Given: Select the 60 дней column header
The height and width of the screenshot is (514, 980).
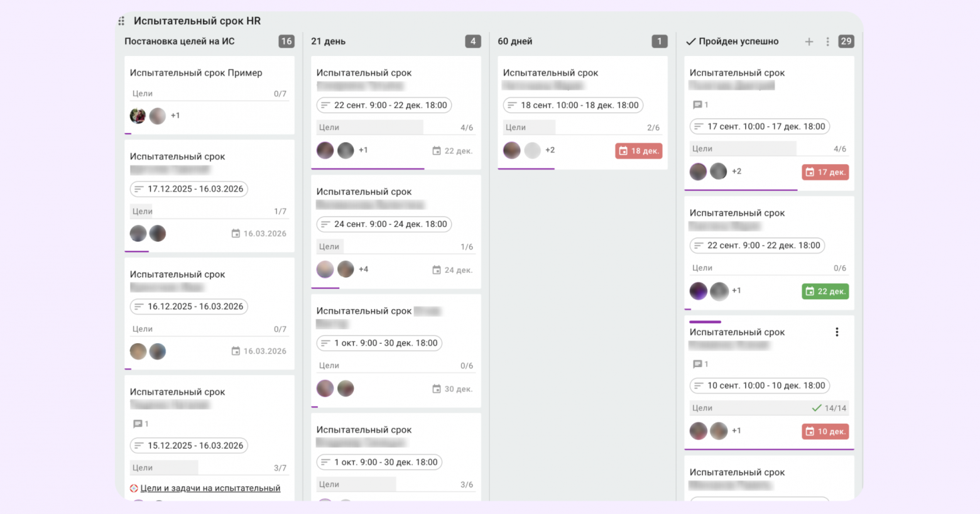Looking at the screenshot, I should click(x=514, y=41).
